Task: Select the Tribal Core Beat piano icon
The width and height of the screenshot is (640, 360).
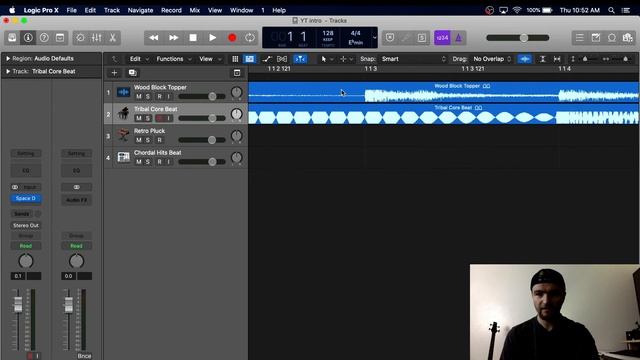Action: (123, 113)
